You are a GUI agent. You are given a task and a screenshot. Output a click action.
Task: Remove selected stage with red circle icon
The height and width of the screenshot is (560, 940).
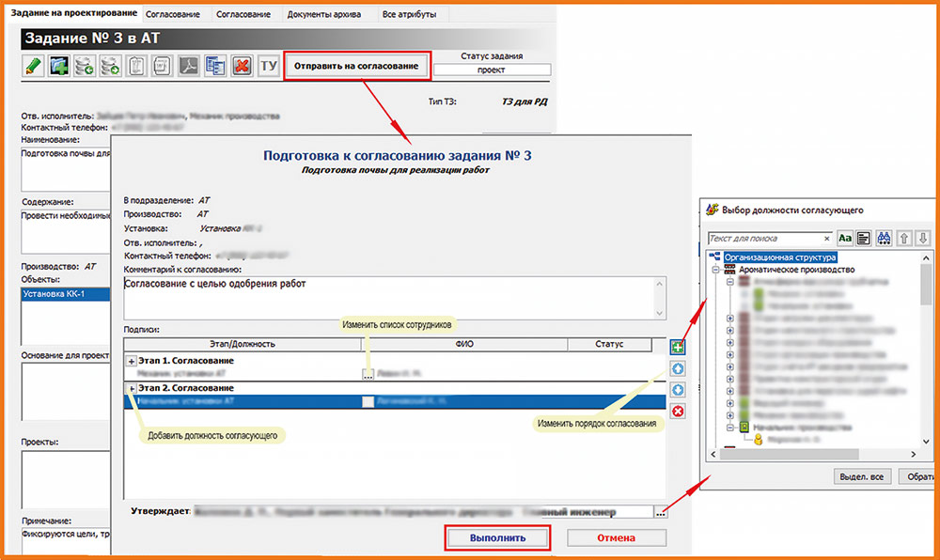coord(678,412)
